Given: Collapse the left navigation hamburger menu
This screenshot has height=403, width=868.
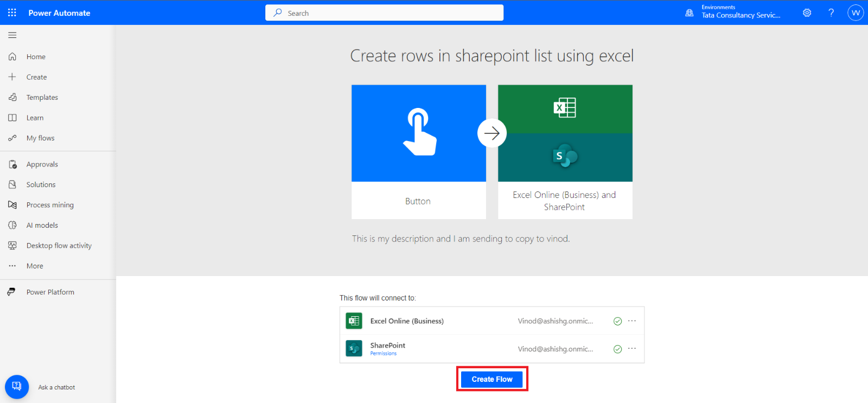Looking at the screenshot, I should coord(12,35).
